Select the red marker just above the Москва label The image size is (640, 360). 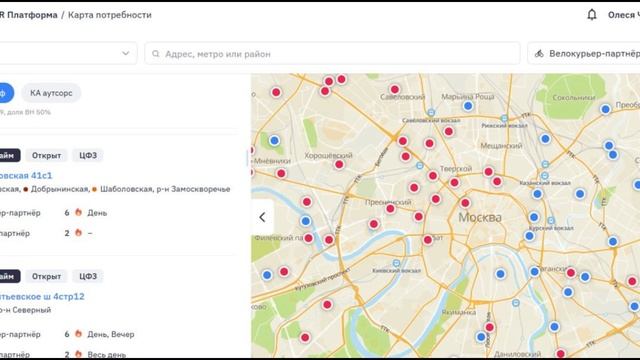click(465, 203)
